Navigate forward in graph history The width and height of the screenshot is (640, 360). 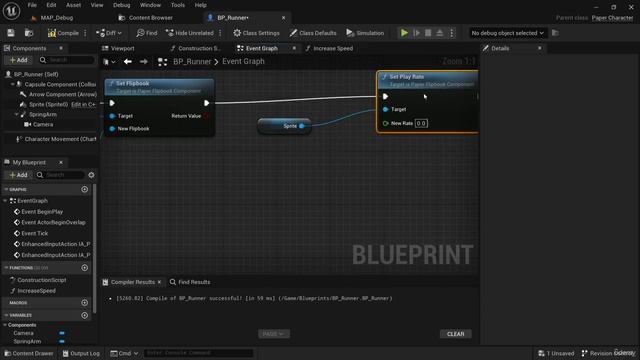tap(144, 62)
